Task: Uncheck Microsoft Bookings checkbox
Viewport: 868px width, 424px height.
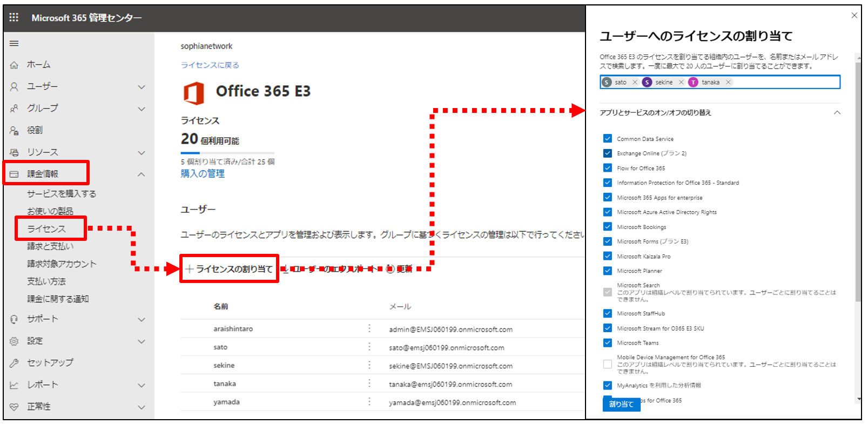Action: click(x=608, y=227)
